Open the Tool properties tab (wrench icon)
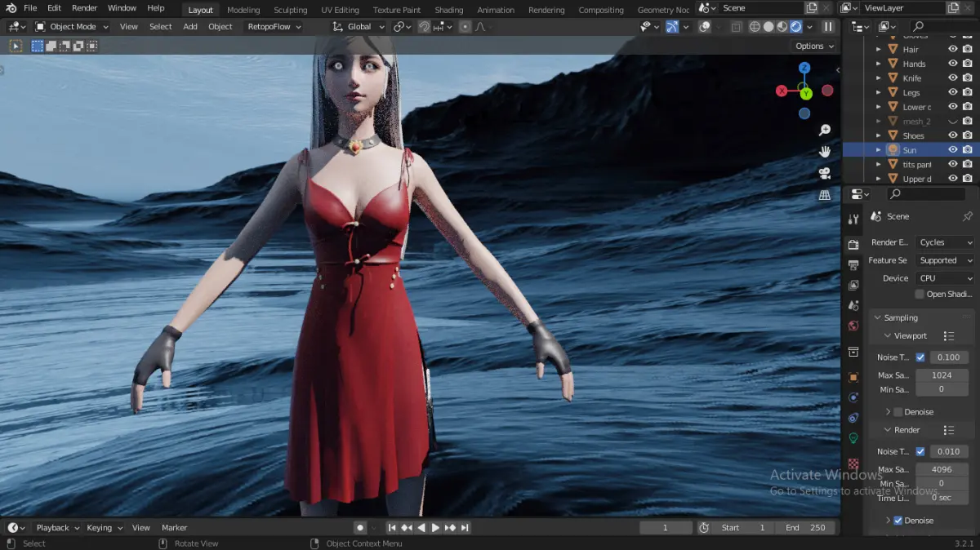Image resolution: width=980 pixels, height=550 pixels. point(853,220)
